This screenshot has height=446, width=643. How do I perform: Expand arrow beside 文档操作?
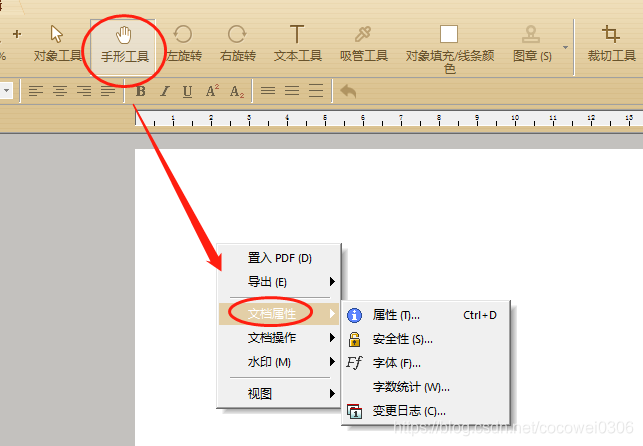tap(332, 338)
